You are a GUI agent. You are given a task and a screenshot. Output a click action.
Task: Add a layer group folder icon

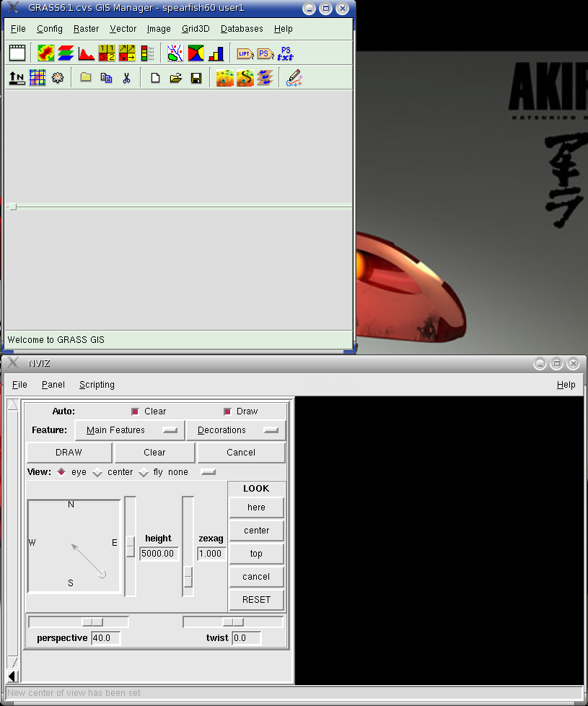click(86, 77)
